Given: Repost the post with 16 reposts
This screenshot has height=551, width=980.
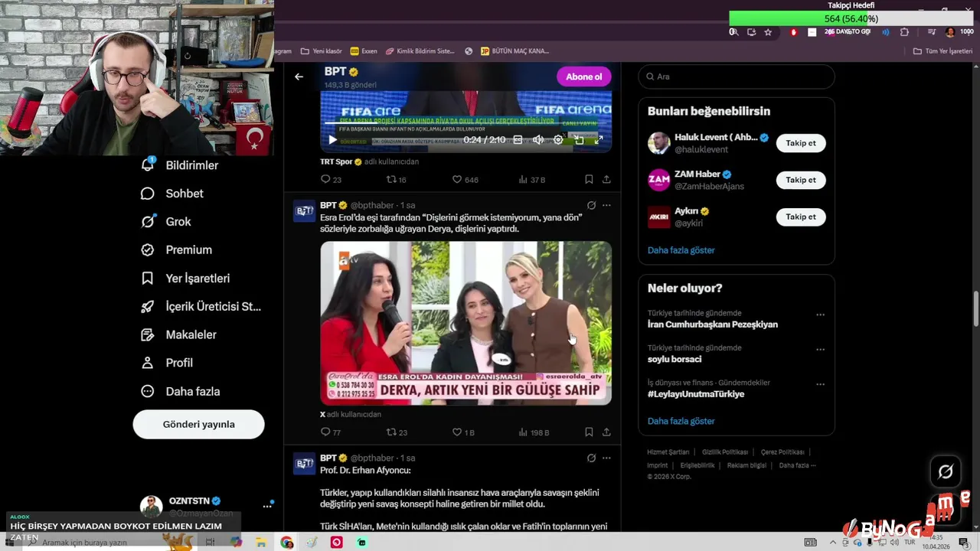Looking at the screenshot, I should coord(396,180).
